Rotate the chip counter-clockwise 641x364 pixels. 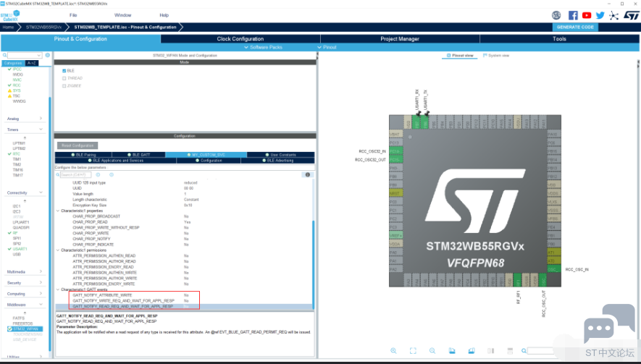472,350
